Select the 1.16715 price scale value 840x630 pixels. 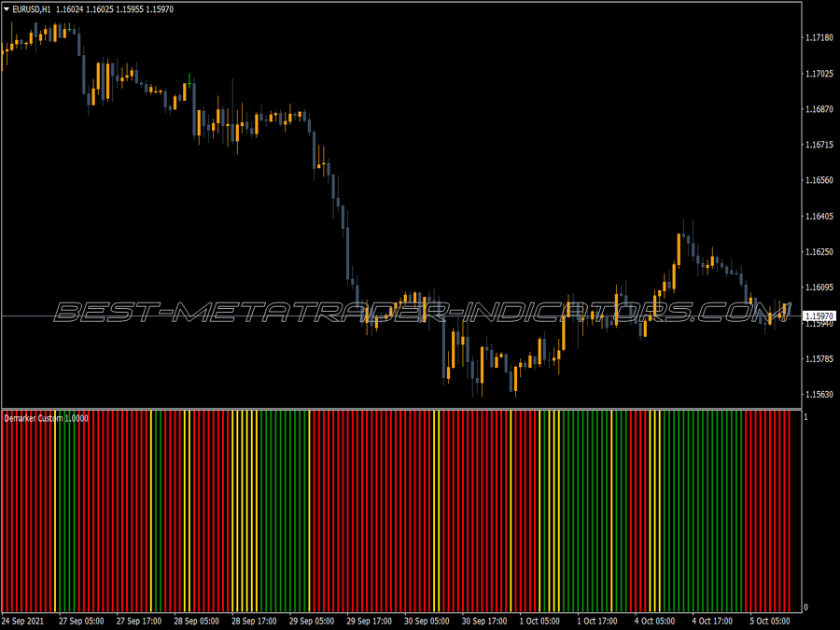click(x=819, y=145)
